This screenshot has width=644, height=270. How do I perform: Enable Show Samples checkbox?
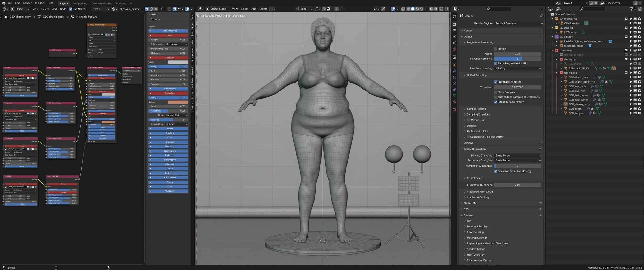[495, 92]
